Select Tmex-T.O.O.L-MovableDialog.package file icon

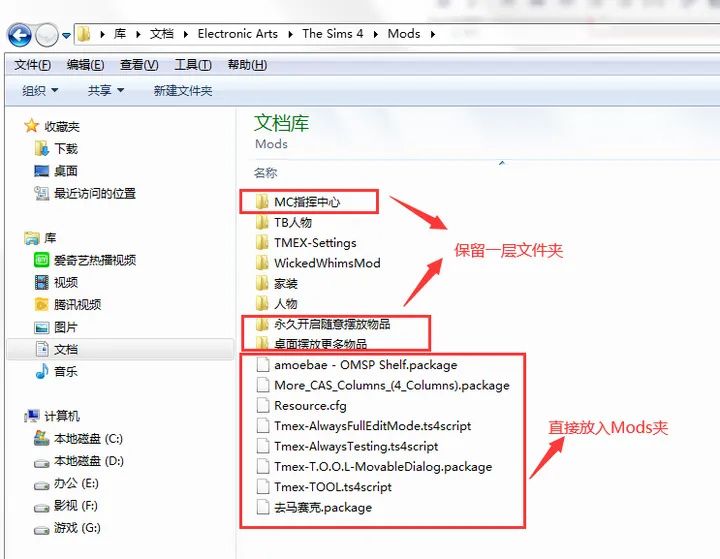click(x=263, y=466)
